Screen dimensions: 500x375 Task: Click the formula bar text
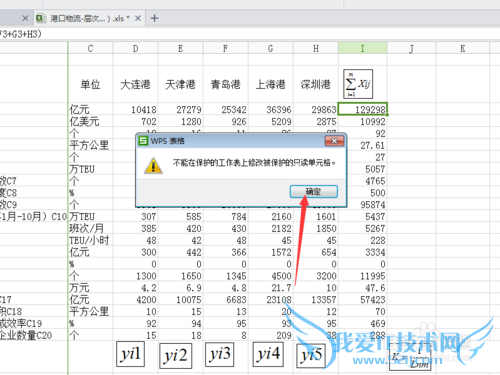(21, 34)
